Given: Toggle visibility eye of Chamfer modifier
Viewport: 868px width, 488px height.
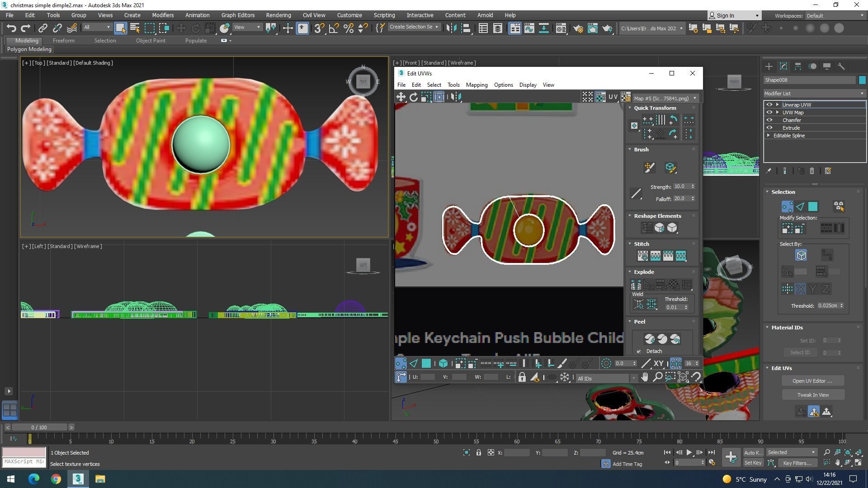Looking at the screenshot, I should click(769, 120).
